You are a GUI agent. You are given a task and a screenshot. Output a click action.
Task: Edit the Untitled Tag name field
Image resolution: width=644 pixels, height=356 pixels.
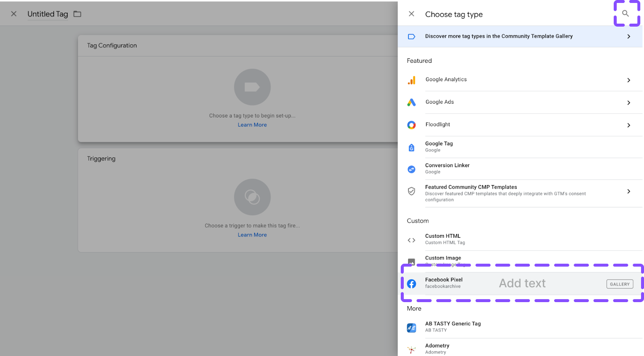(x=47, y=14)
